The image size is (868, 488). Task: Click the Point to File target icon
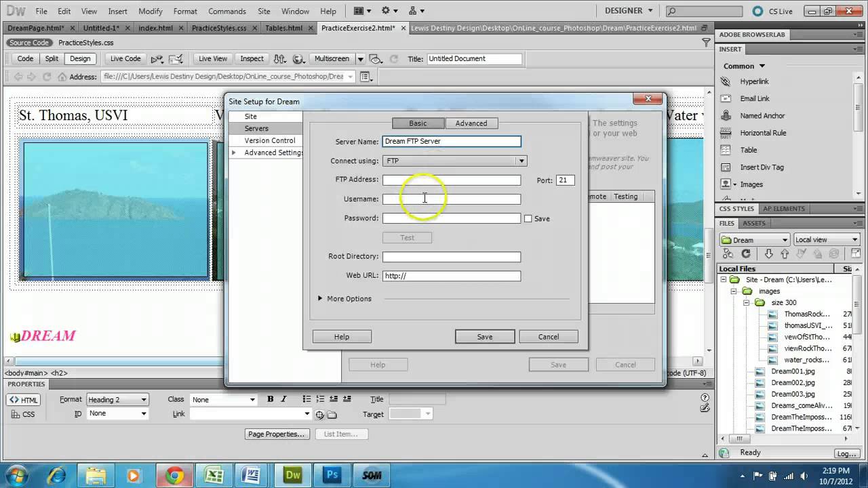tap(319, 415)
